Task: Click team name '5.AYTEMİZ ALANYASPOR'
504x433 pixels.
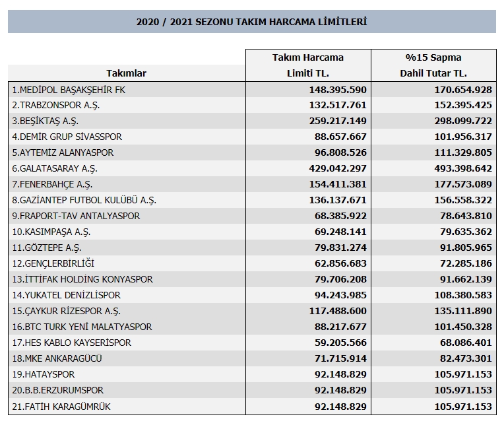Action: tap(63, 152)
